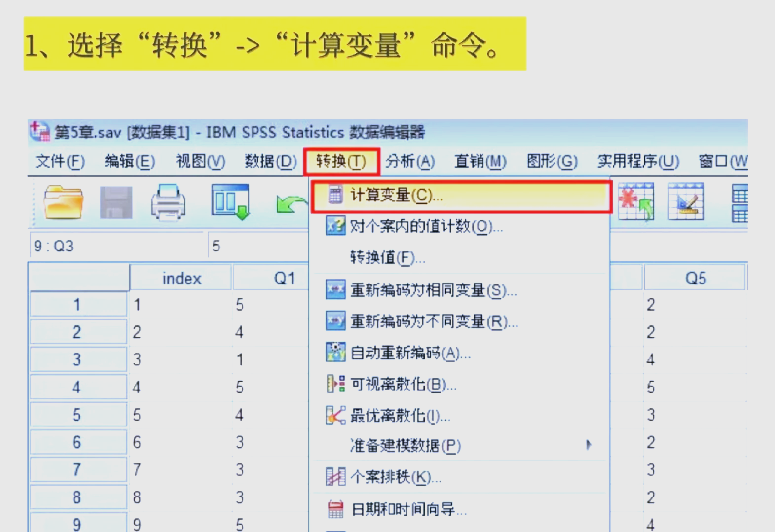Click icon beside 可视离散化

click(335, 384)
